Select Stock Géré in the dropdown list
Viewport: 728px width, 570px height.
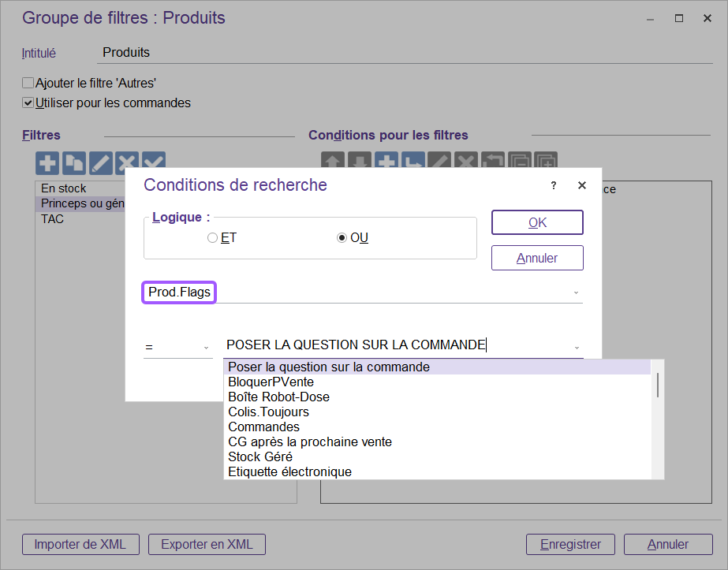click(260, 456)
